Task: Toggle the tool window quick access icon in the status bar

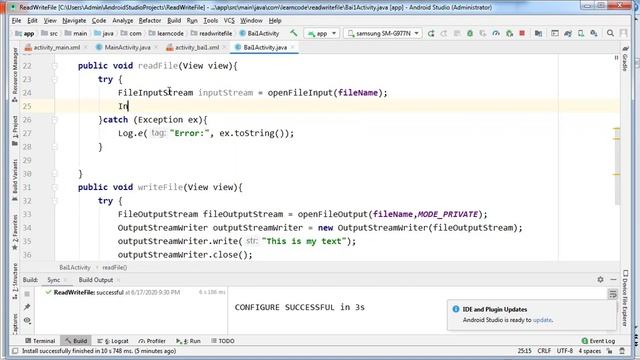Action: (15, 351)
